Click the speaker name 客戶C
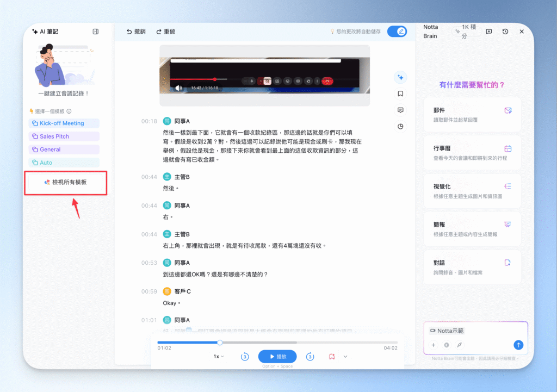 tap(183, 291)
